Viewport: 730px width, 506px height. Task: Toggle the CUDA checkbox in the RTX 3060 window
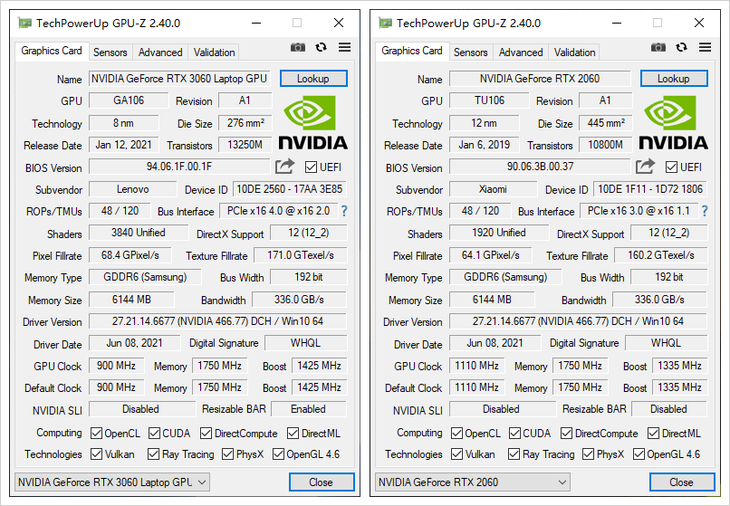(154, 433)
